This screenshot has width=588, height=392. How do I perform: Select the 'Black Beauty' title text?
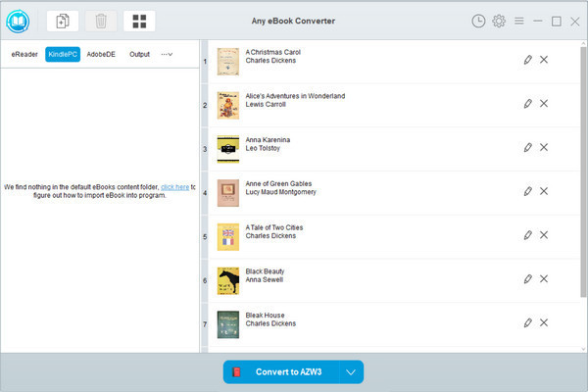coord(265,271)
